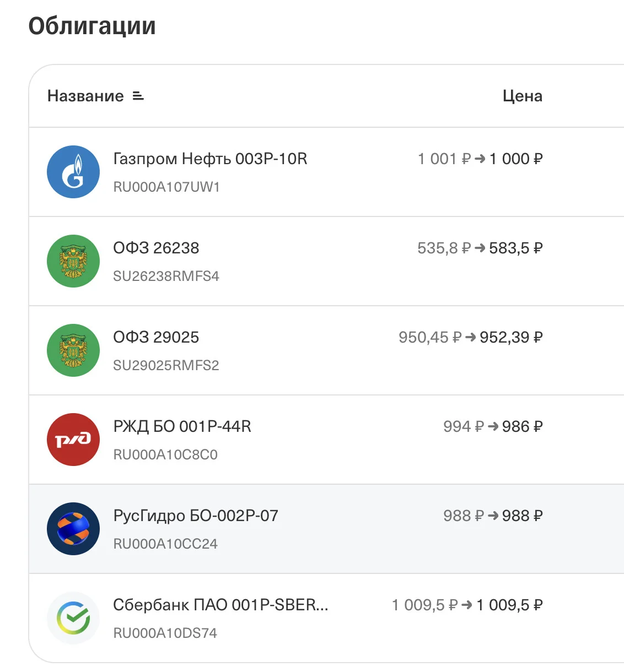Click price 1 001 ₽ → 1 000 ₽
This screenshot has height=672, width=624.
[480, 159]
